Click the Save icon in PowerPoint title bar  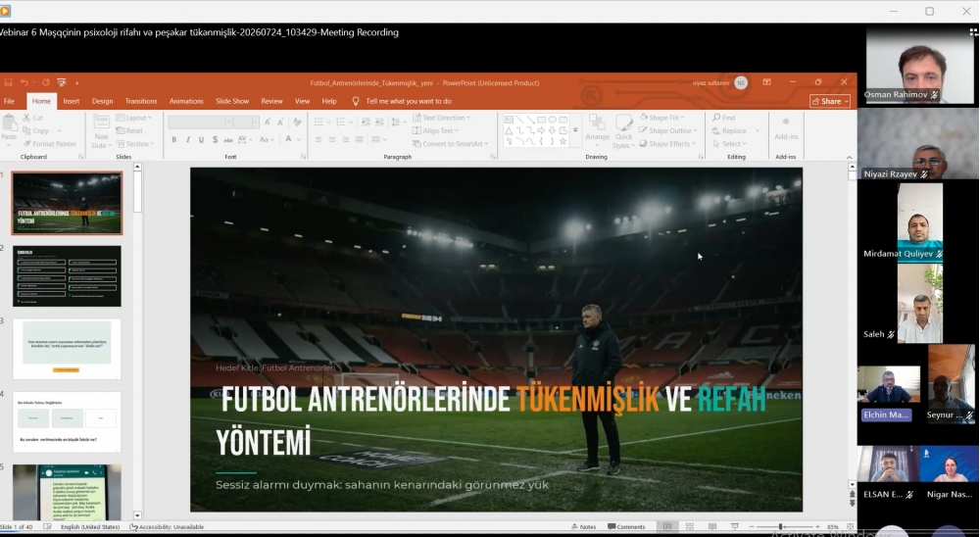coord(8,82)
